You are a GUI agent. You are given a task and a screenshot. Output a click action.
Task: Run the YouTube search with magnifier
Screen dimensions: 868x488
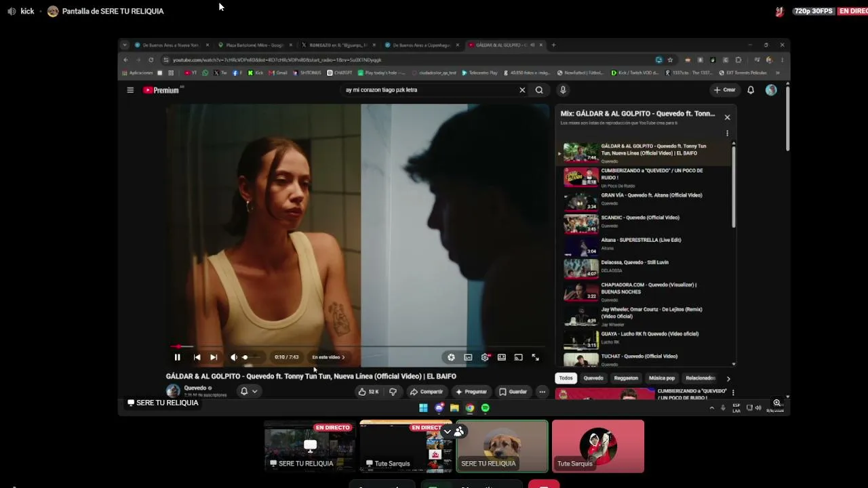pos(539,90)
